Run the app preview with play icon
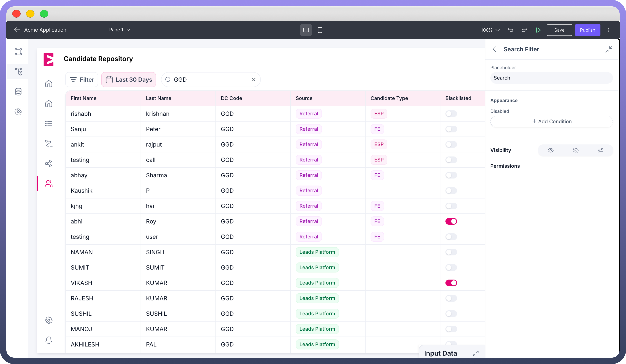This screenshot has height=364, width=626. click(x=538, y=30)
